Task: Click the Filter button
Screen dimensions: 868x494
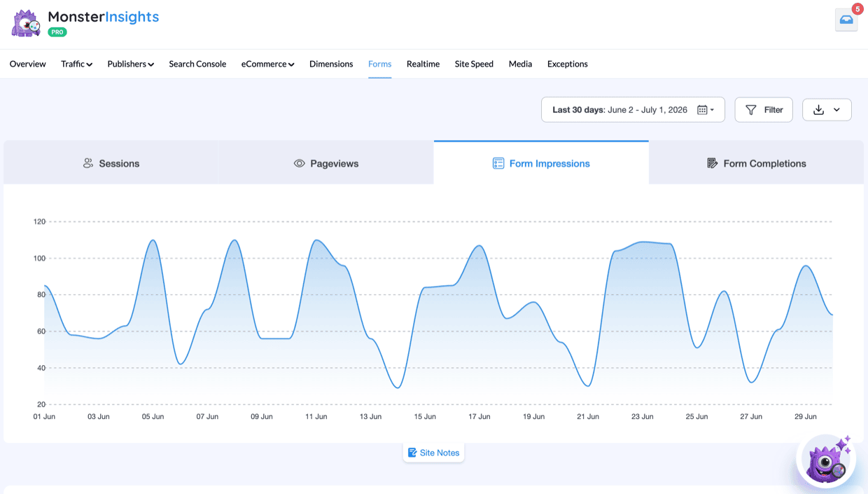Action: pos(764,110)
